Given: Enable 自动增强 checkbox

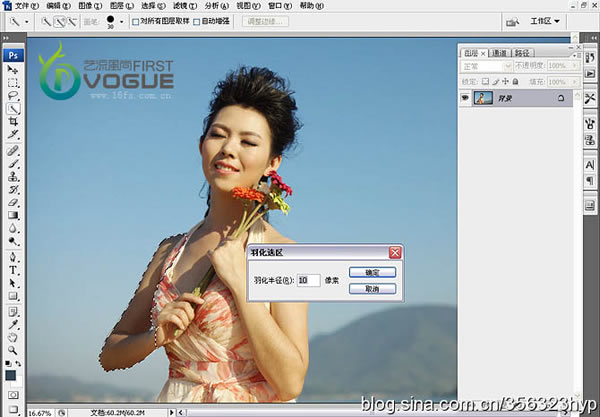Looking at the screenshot, I should (197, 22).
